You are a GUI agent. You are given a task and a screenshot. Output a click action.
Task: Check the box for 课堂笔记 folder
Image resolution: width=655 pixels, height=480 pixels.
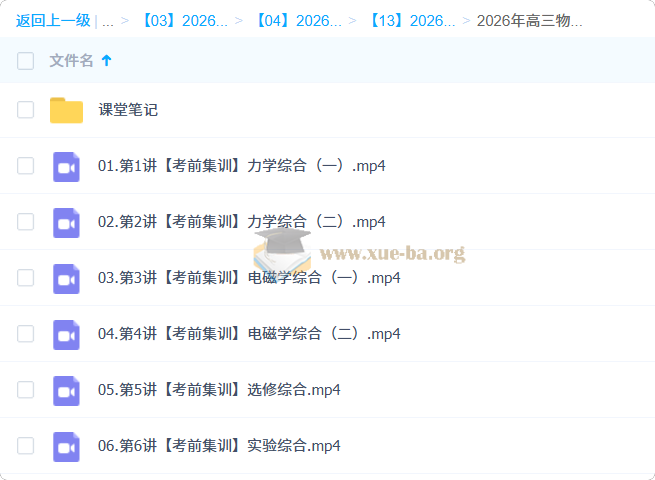pyautogui.click(x=25, y=110)
